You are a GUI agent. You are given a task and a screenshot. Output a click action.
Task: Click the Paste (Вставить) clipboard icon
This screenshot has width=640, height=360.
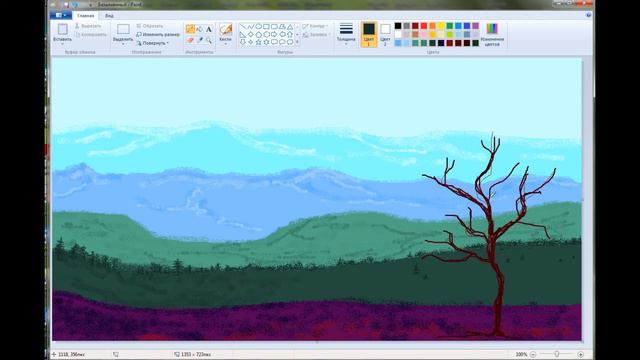tap(62, 29)
